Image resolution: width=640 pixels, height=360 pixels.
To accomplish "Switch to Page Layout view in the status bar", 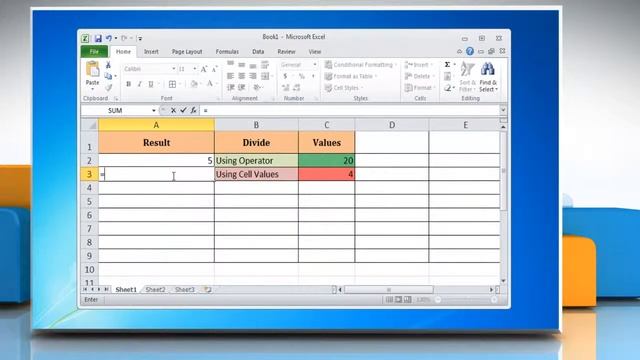I will pyautogui.click(x=399, y=300).
